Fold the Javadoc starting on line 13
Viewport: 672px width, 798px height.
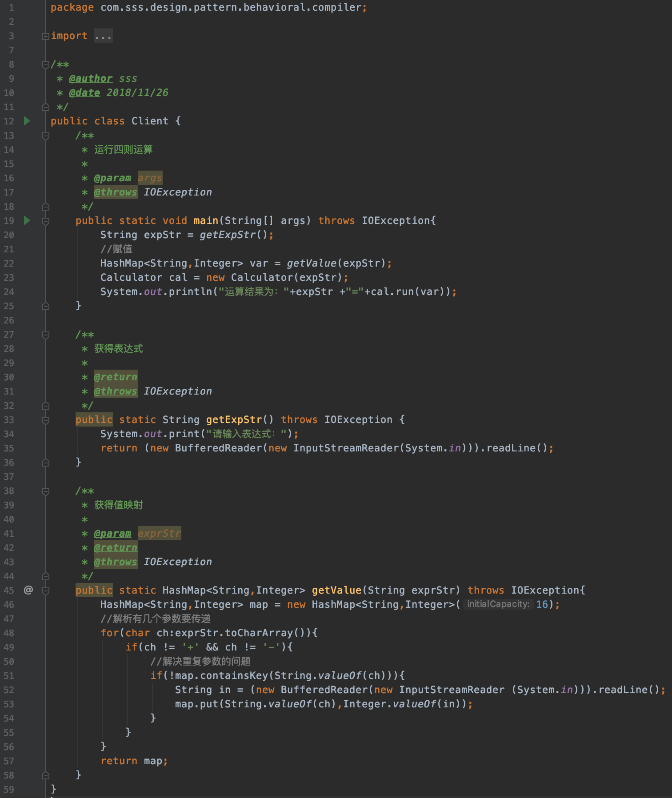(45, 136)
